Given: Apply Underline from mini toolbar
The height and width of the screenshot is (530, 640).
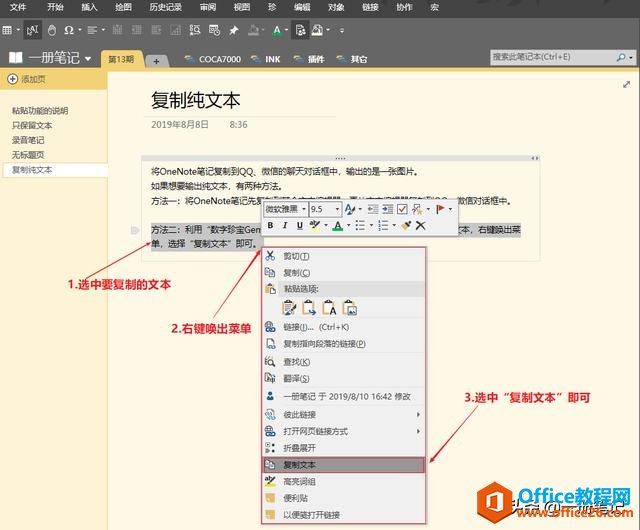Looking at the screenshot, I should 300,225.
